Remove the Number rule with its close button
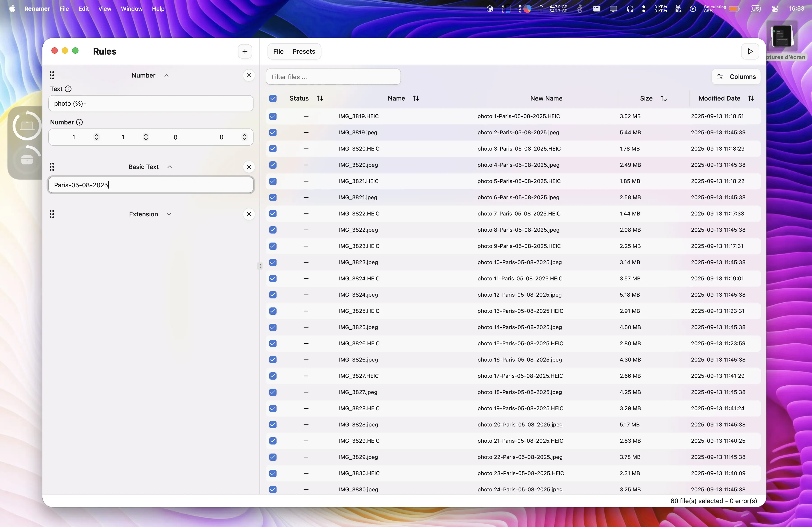812x527 pixels. coord(249,75)
